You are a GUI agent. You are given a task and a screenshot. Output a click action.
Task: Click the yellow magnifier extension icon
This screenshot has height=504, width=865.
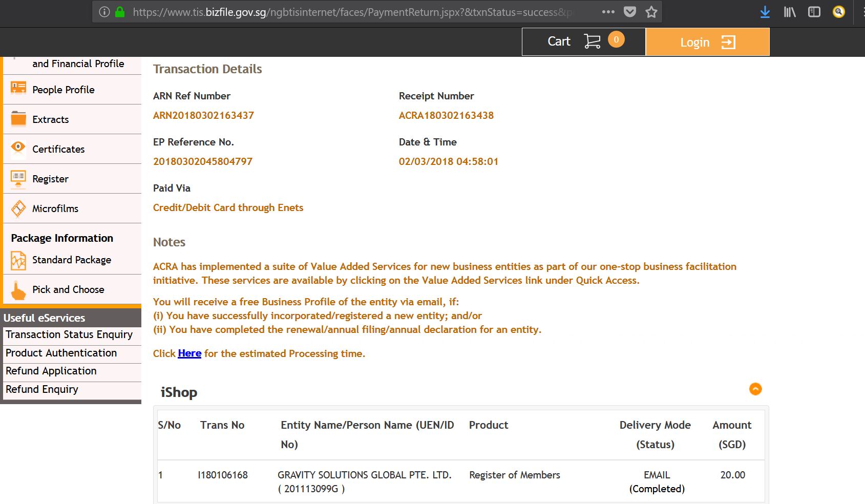tap(839, 12)
